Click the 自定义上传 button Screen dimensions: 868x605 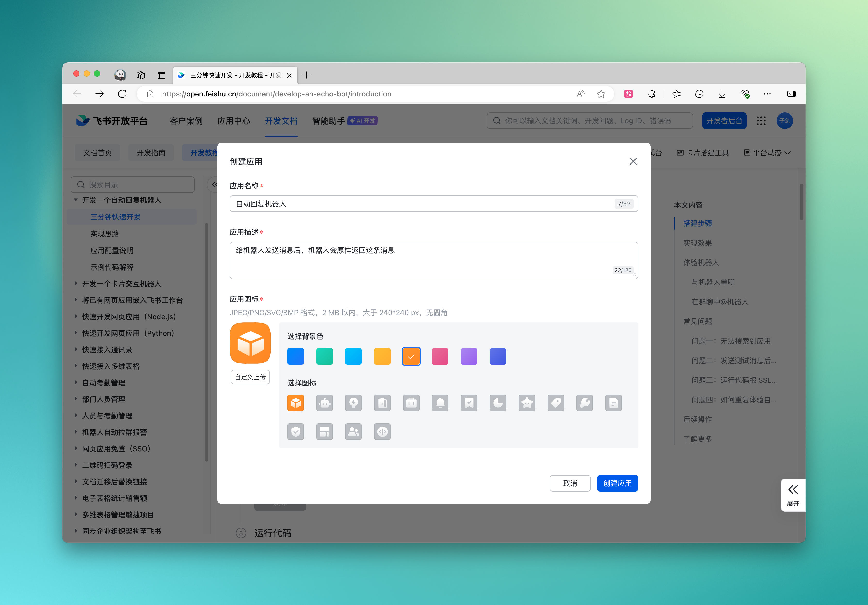250,377
